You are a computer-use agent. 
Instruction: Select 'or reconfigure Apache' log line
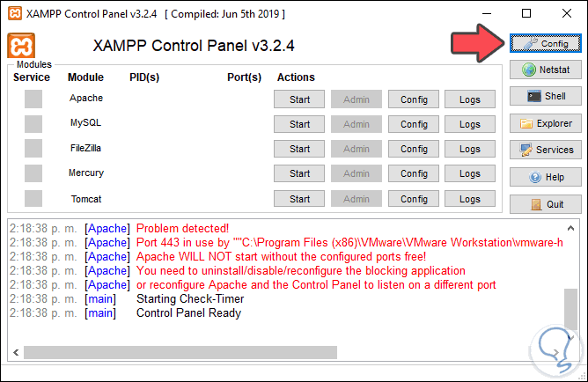coord(316,285)
